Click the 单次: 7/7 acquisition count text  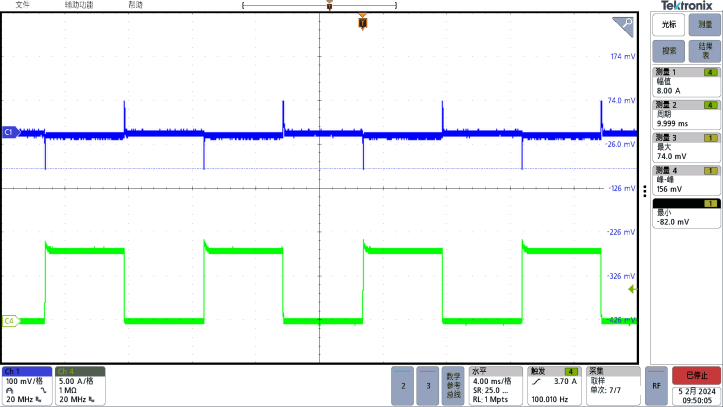coord(606,390)
